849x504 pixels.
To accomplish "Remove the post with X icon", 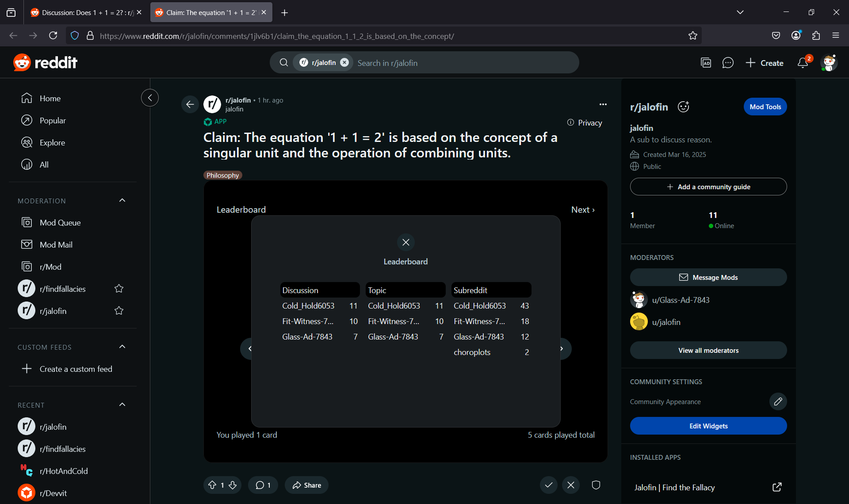I will (x=571, y=485).
